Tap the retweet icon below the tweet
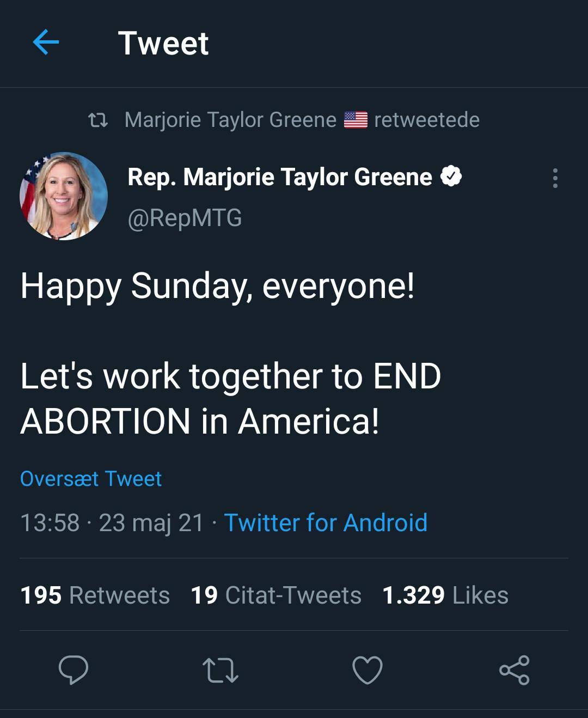The height and width of the screenshot is (718, 588). (220, 670)
